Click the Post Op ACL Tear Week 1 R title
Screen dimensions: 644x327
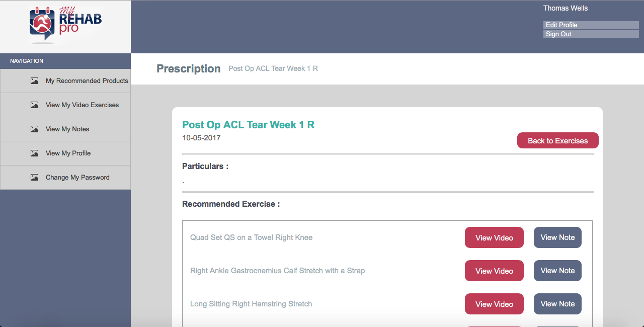pyautogui.click(x=248, y=124)
